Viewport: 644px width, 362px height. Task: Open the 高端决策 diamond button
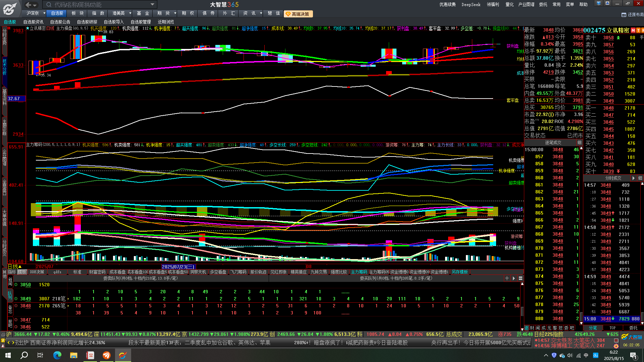[298, 14]
